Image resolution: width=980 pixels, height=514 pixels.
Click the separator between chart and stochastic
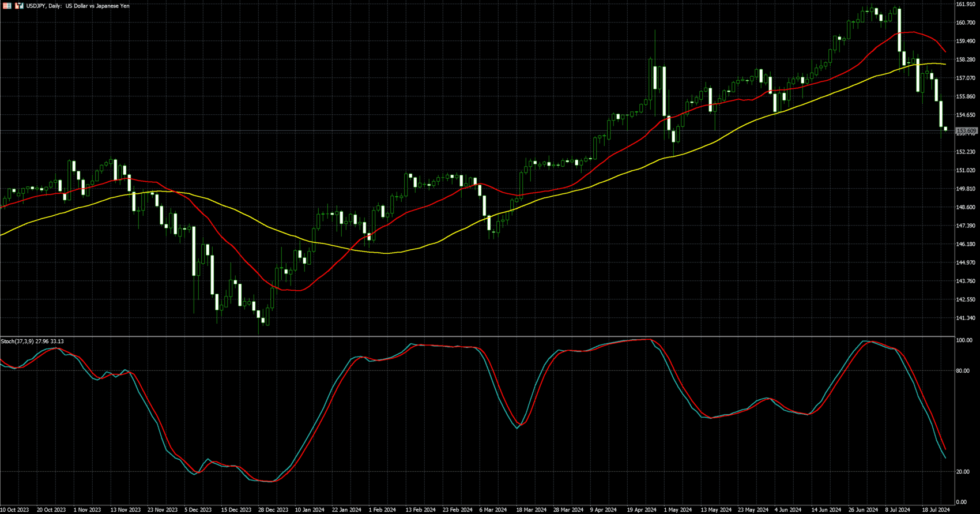coord(477,336)
